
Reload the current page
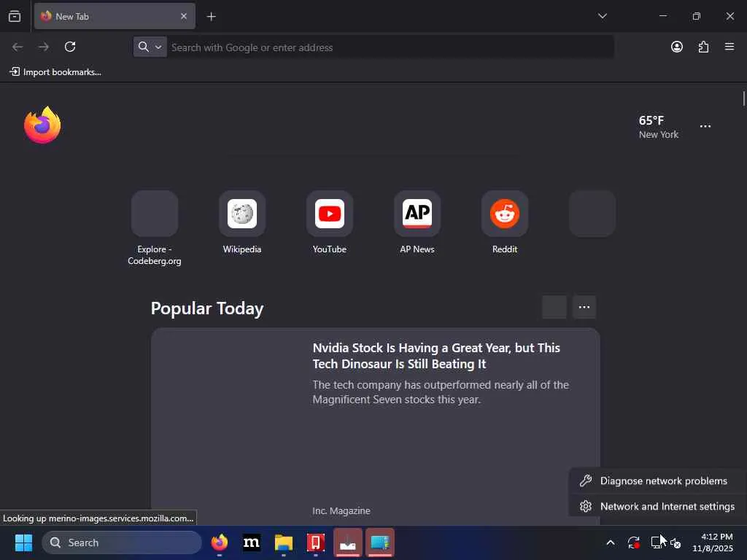70,47
